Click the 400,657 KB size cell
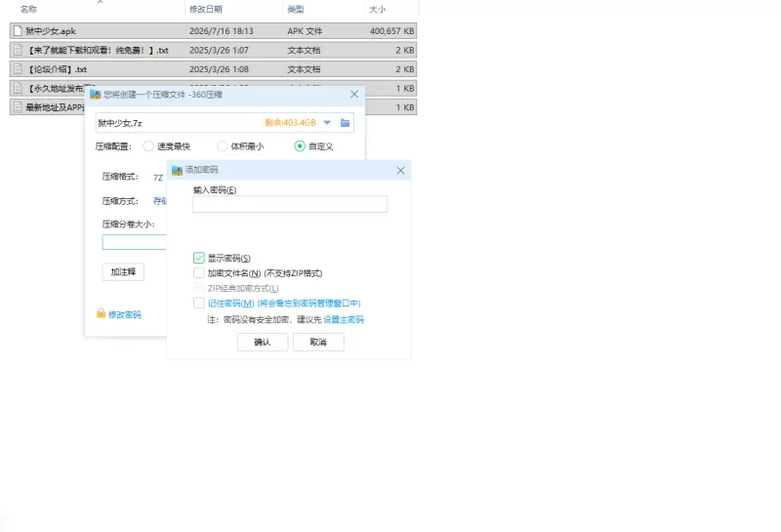 [x=391, y=31]
